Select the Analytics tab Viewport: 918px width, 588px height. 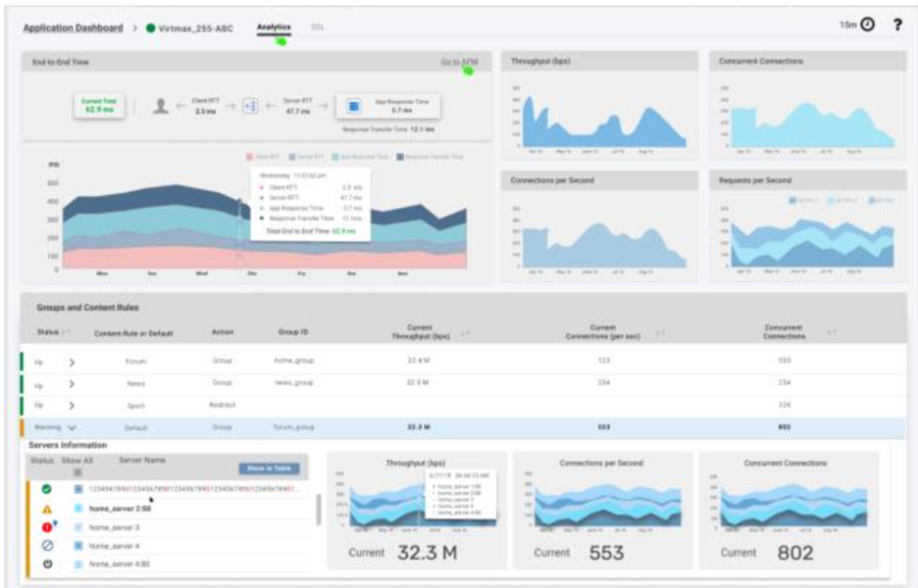274,27
